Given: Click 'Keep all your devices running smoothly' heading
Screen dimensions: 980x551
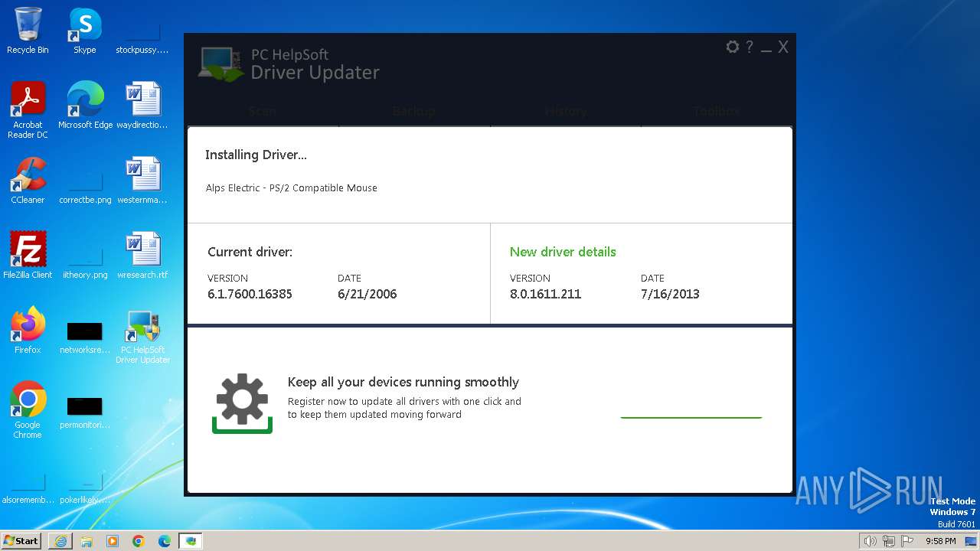Looking at the screenshot, I should click(x=403, y=382).
